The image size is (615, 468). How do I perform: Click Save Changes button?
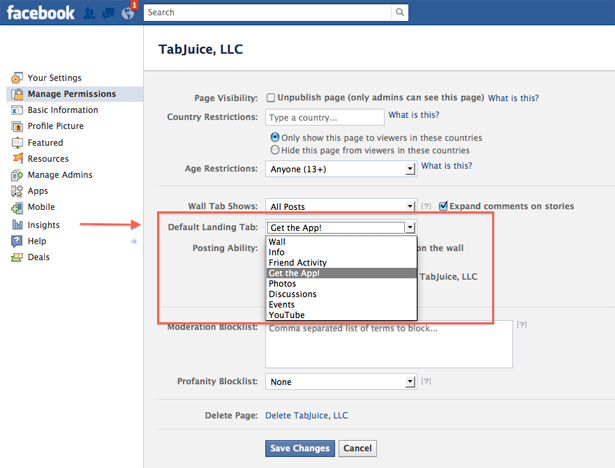tap(300, 448)
